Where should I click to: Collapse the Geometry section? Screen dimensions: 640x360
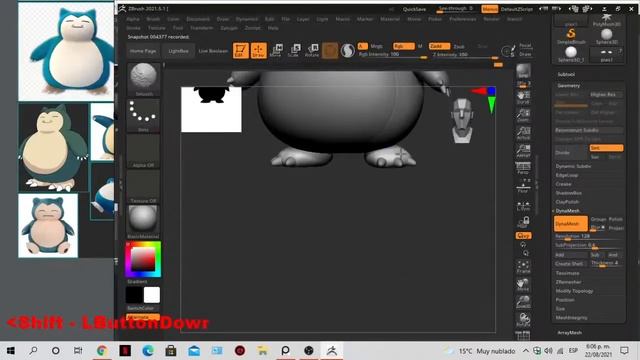(569, 86)
